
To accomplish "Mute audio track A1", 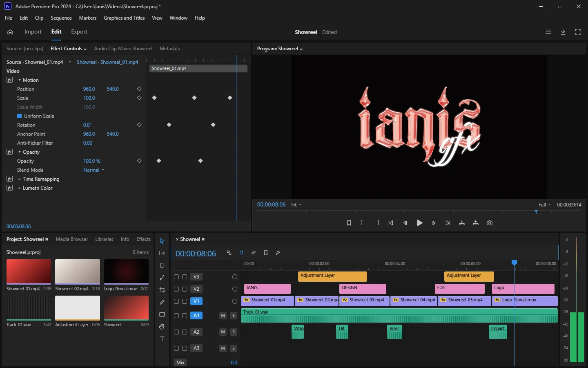I will (223, 316).
